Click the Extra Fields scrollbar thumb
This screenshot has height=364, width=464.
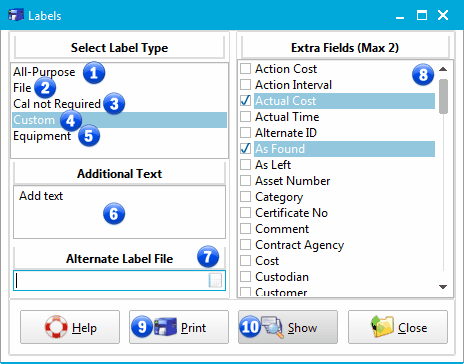(443, 96)
